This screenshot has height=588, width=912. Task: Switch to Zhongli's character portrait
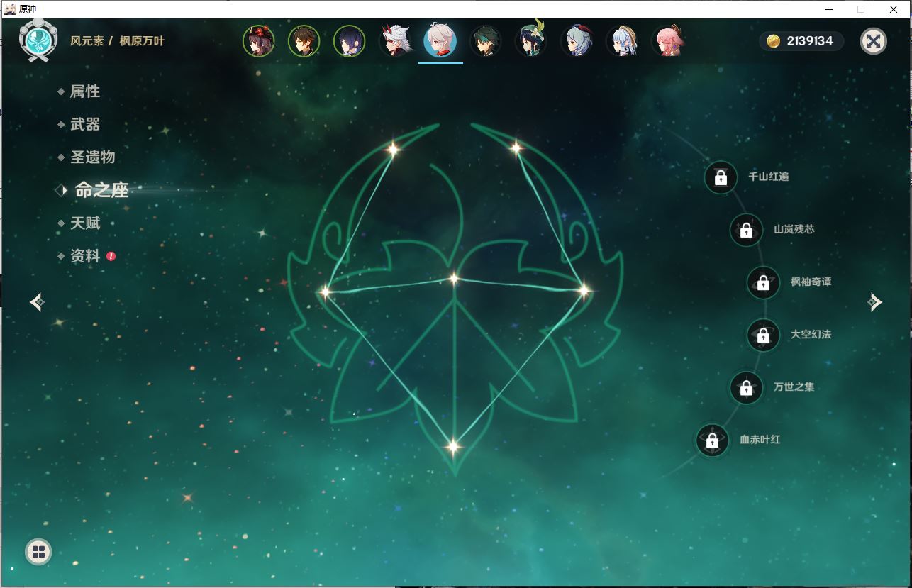[x=304, y=41]
